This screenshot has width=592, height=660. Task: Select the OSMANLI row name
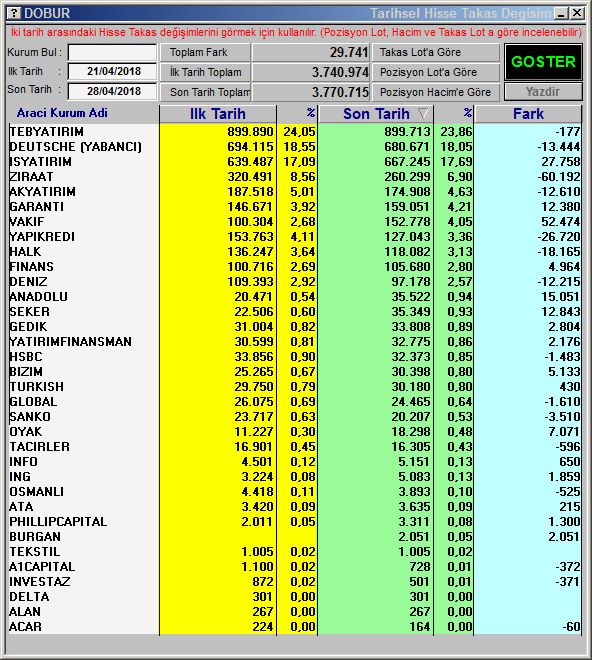(37, 492)
